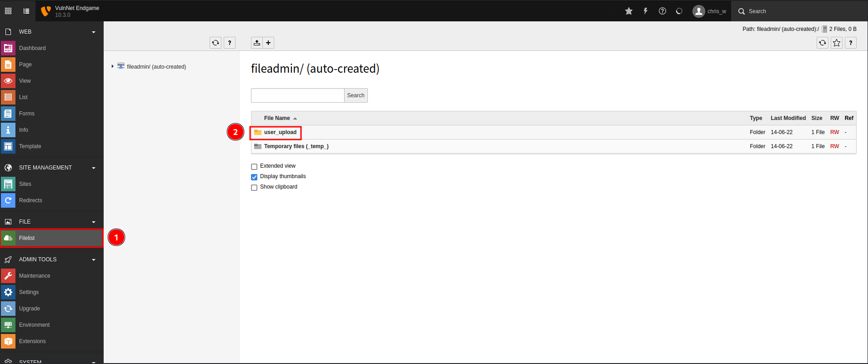Open the Temporary files (_temp_) folder
Viewport: 868px width, 364px height.
(x=296, y=146)
